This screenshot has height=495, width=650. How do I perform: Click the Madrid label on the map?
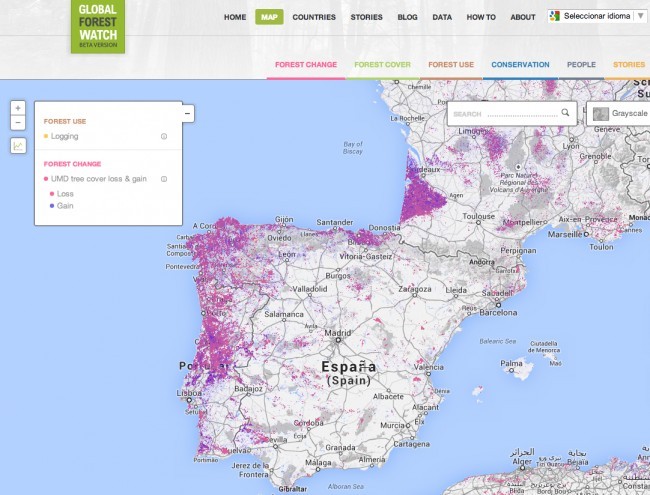[337, 333]
